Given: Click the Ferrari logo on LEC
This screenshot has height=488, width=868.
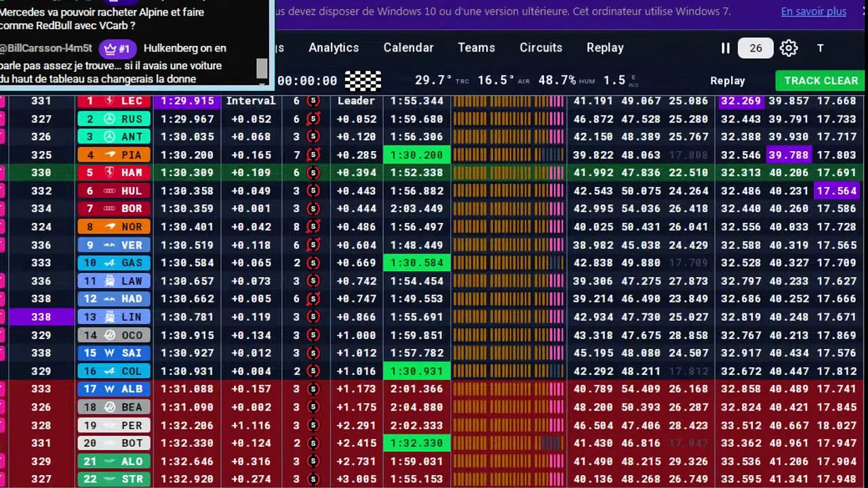Looking at the screenshot, I should (108, 101).
